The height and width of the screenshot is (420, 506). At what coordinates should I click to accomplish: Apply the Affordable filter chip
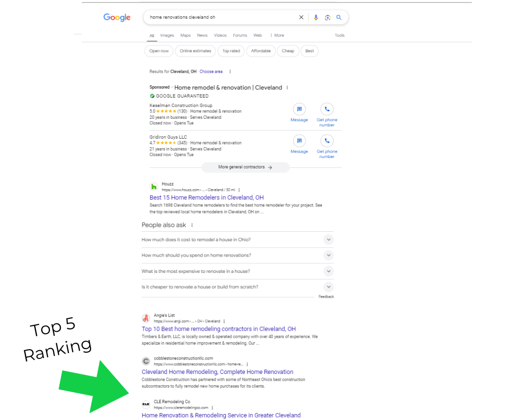[261, 51]
